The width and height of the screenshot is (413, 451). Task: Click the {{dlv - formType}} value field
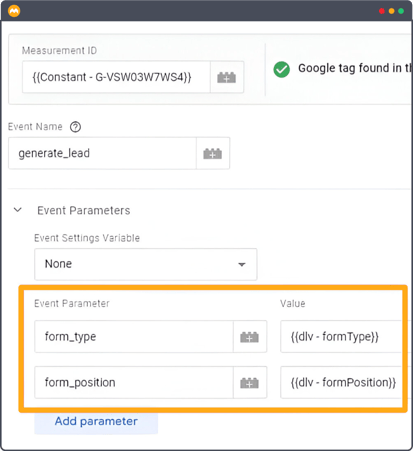coord(341,337)
